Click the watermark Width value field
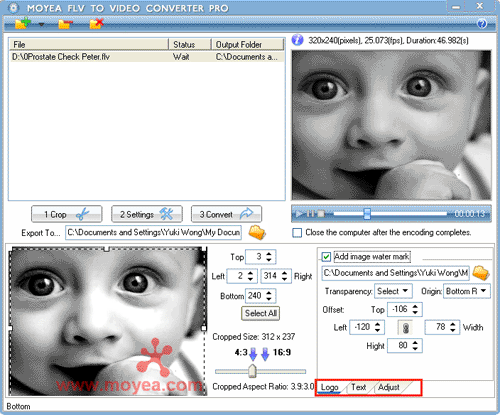The image size is (500, 415). tap(437, 327)
